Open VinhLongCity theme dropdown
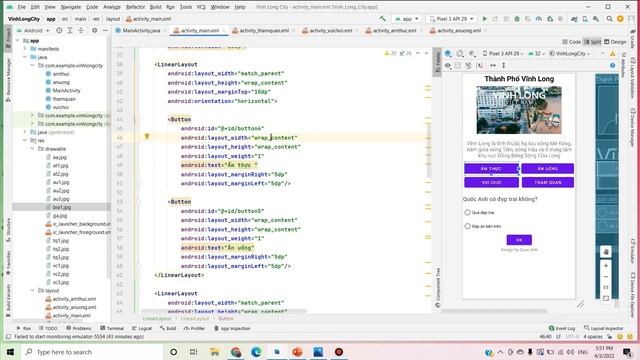The width and height of the screenshot is (640, 360). point(569,53)
